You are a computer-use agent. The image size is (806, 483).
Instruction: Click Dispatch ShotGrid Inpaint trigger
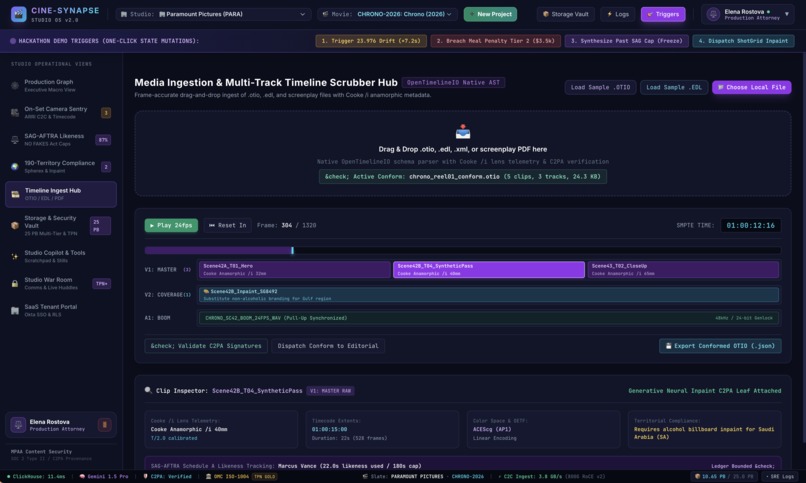(743, 41)
